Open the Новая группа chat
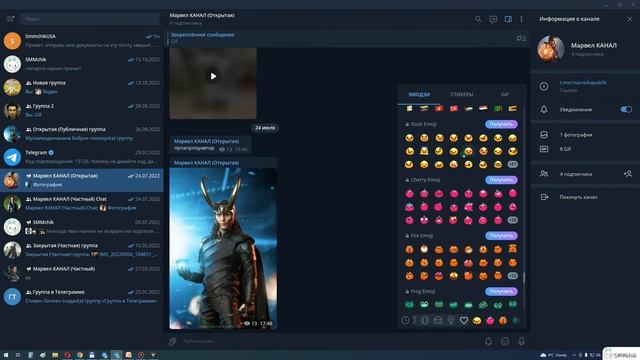 [x=82, y=87]
